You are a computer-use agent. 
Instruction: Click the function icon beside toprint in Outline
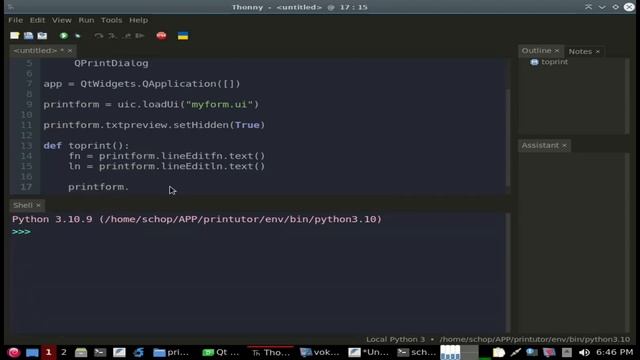(x=534, y=62)
